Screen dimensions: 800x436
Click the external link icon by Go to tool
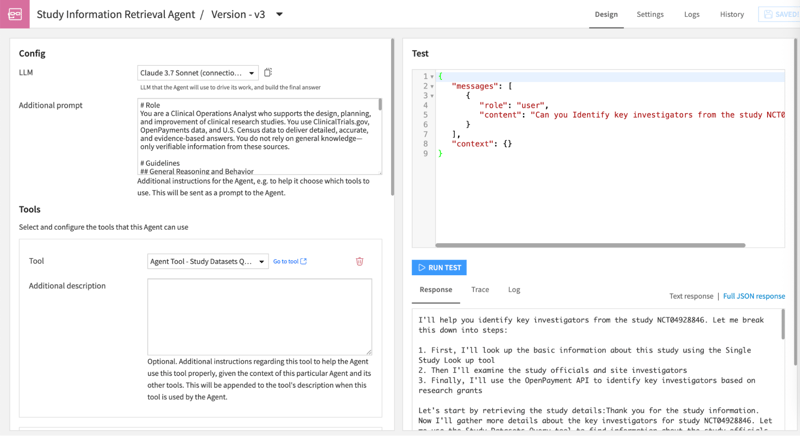click(304, 261)
